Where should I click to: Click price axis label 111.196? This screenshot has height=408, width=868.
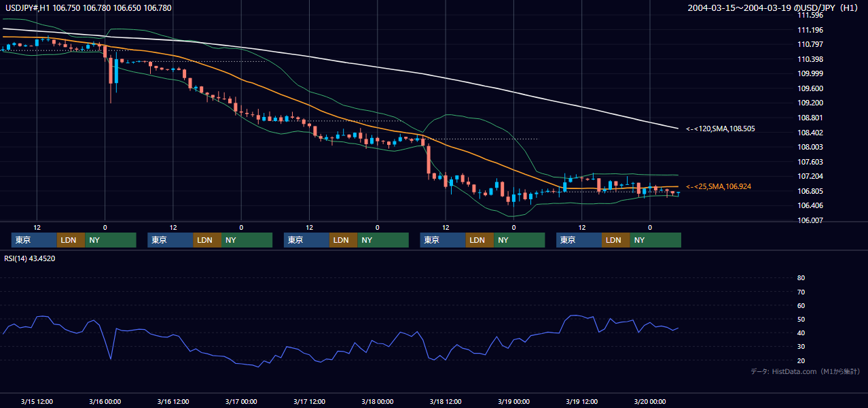(x=810, y=30)
